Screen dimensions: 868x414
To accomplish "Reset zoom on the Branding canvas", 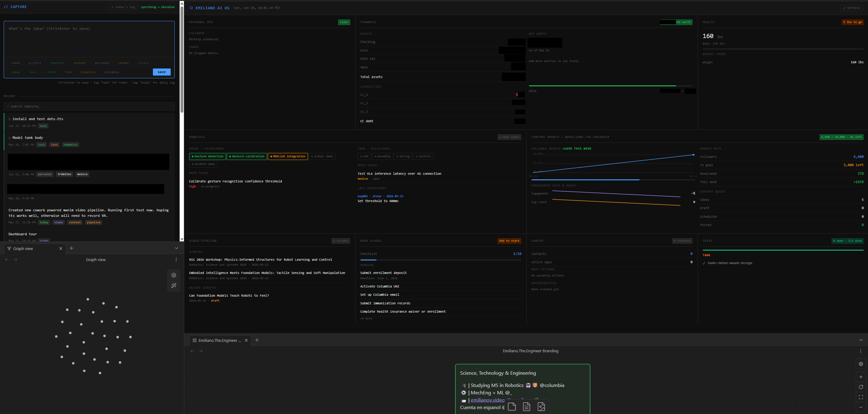I will [861, 387].
